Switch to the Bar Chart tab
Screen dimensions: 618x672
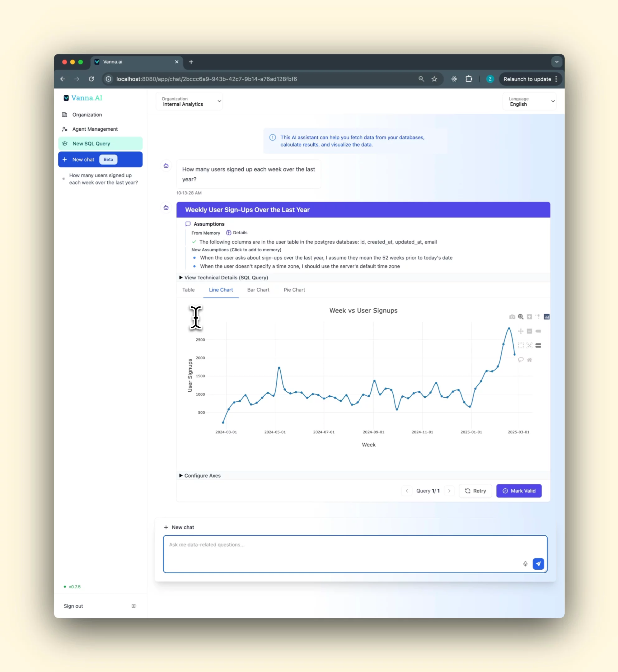coord(258,290)
